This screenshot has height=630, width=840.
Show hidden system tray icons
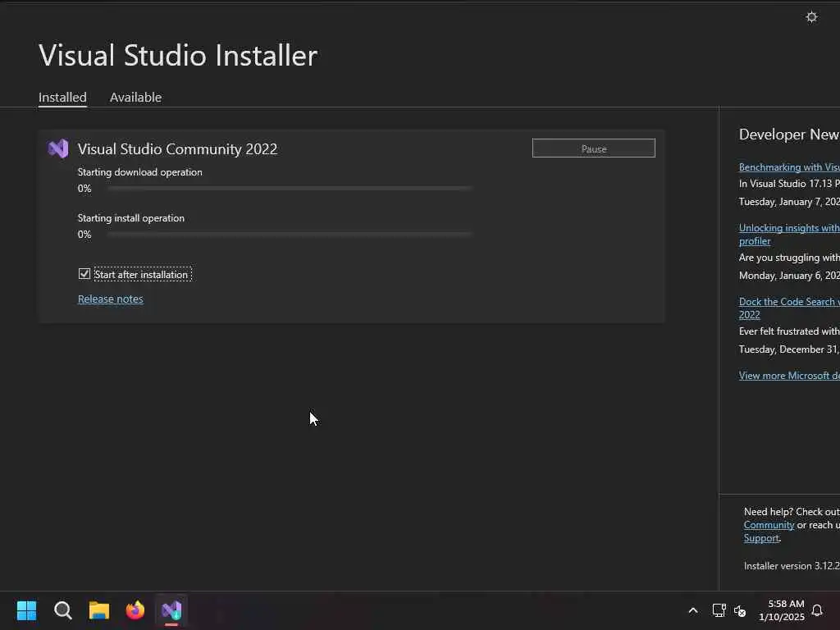point(692,610)
